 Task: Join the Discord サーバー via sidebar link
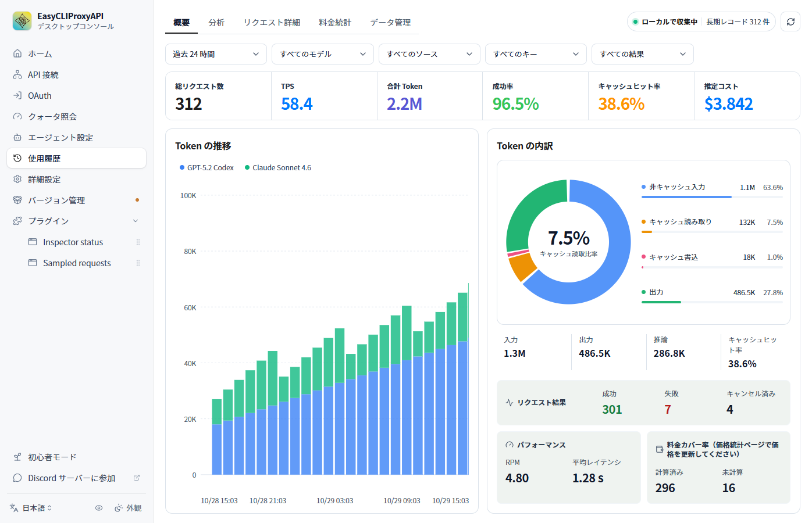(76, 478)
